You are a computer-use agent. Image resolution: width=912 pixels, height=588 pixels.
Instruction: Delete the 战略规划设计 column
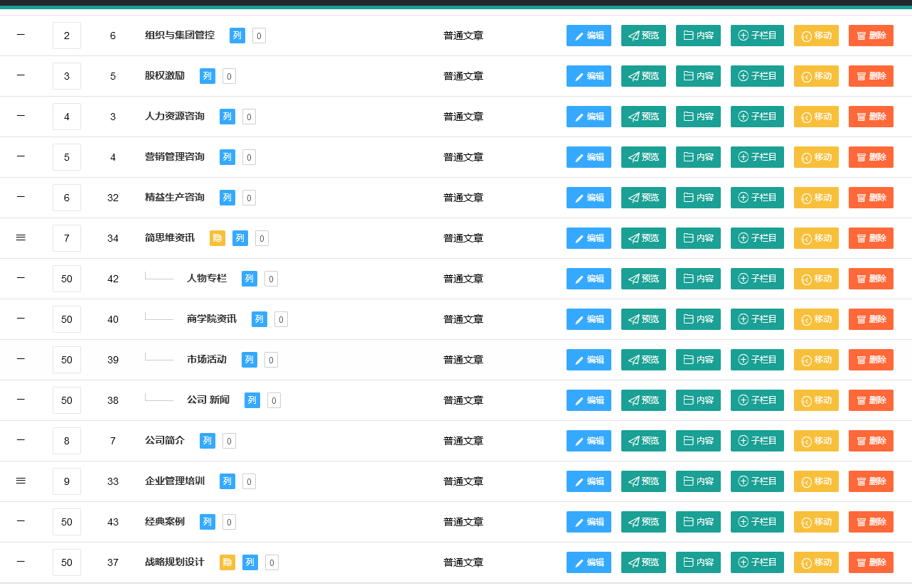click(871, 562)
